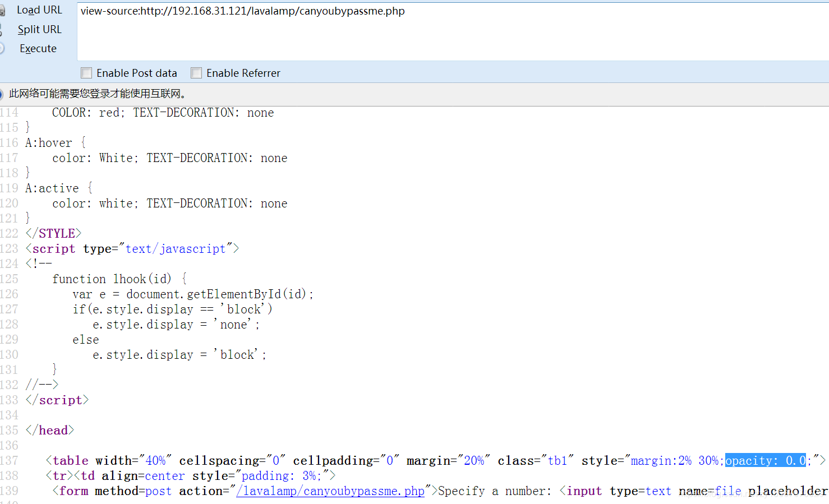Click the 'margin:2% 30%' style value
The image size is (829, 504).
[x=675, y=460]
